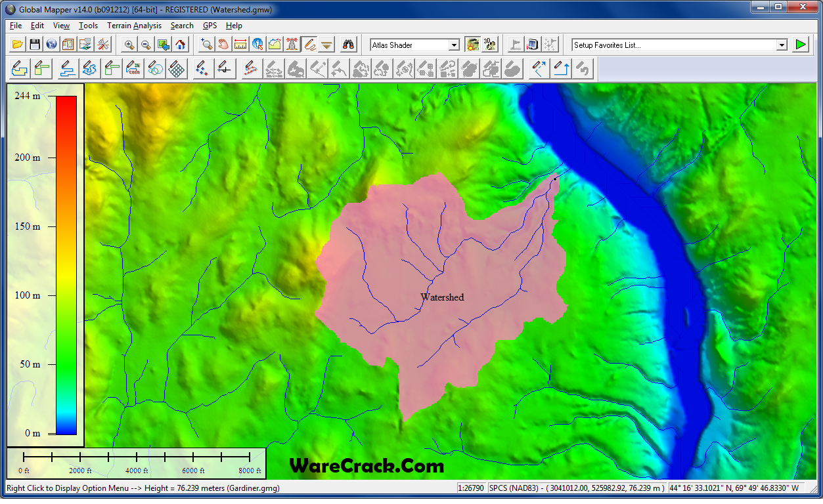
Task: Open the Search binoculars tool
Action: (348, 45)
